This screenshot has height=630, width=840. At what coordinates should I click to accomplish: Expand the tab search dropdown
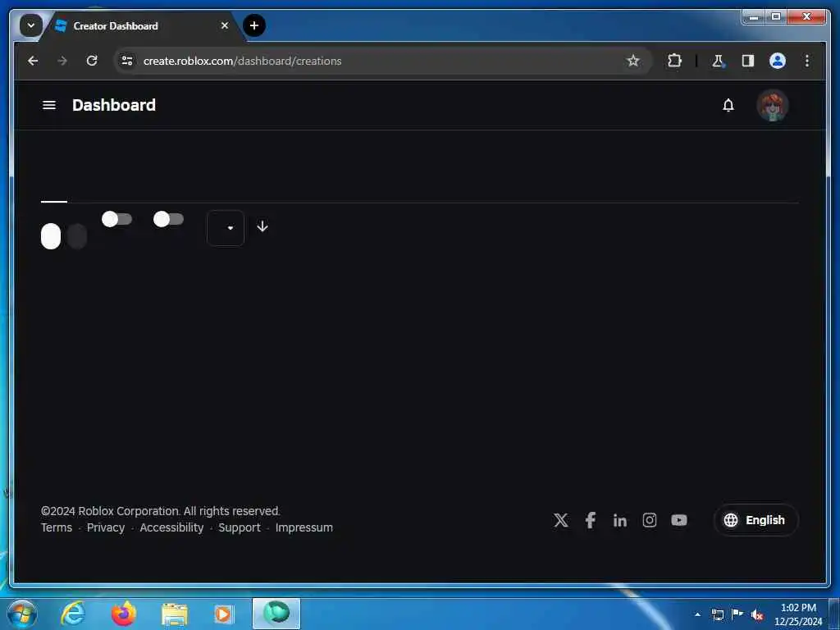coord(31,25)
